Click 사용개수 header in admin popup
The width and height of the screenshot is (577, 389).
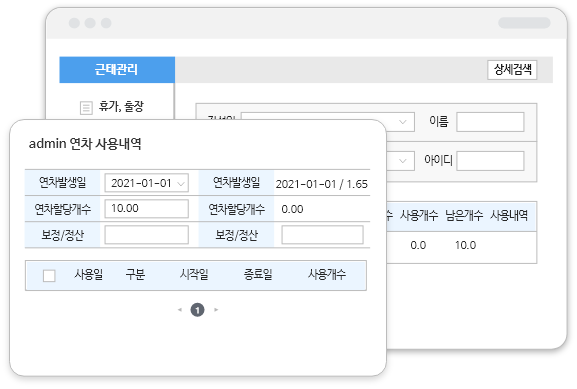point(327,275)
